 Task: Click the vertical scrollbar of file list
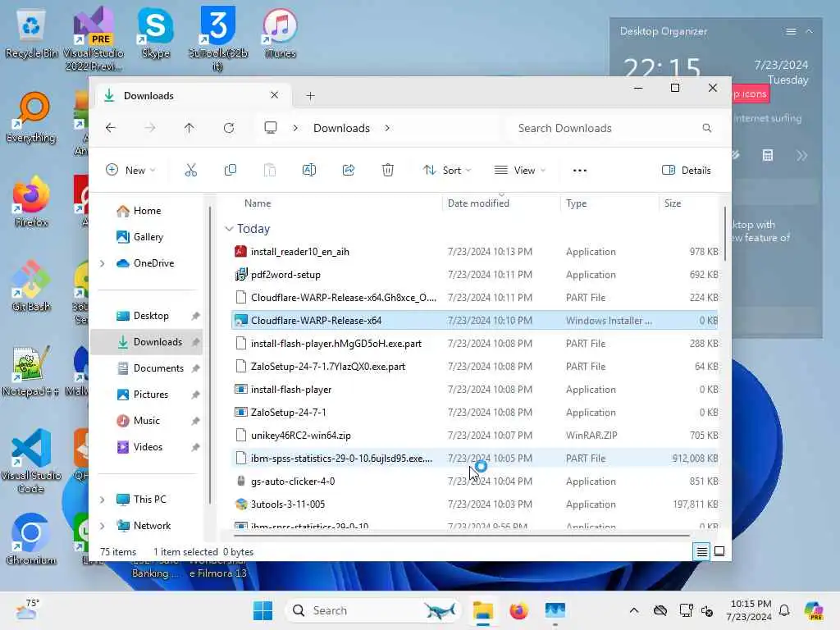point(725,234)
